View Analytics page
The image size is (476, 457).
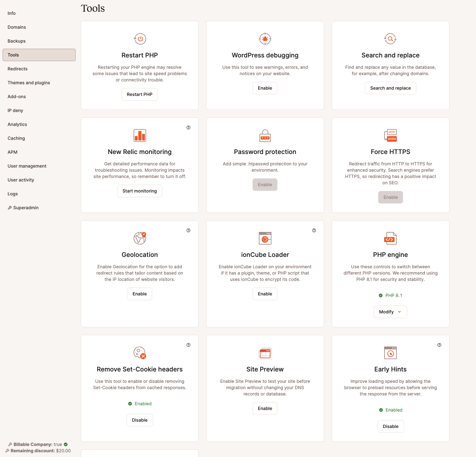click(39, 124)
